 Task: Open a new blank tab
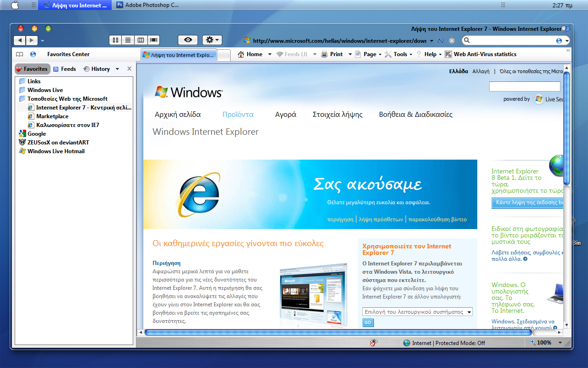coord(223,55)
